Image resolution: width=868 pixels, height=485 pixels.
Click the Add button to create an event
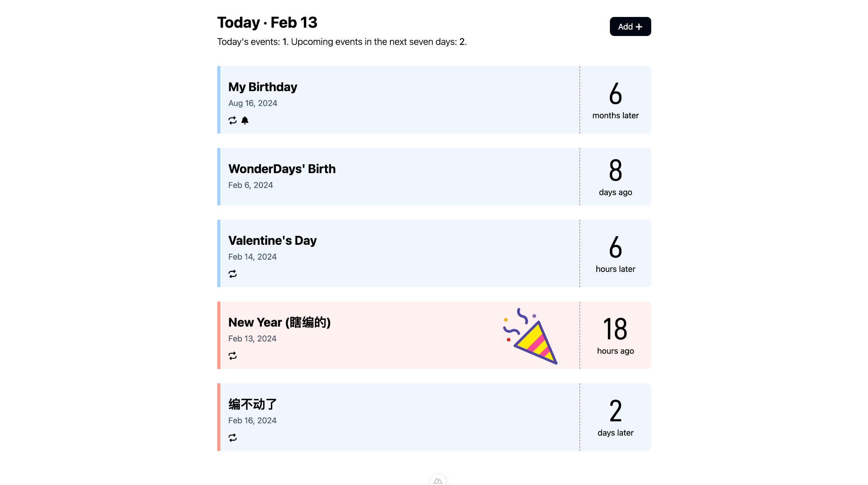point(630,26)
